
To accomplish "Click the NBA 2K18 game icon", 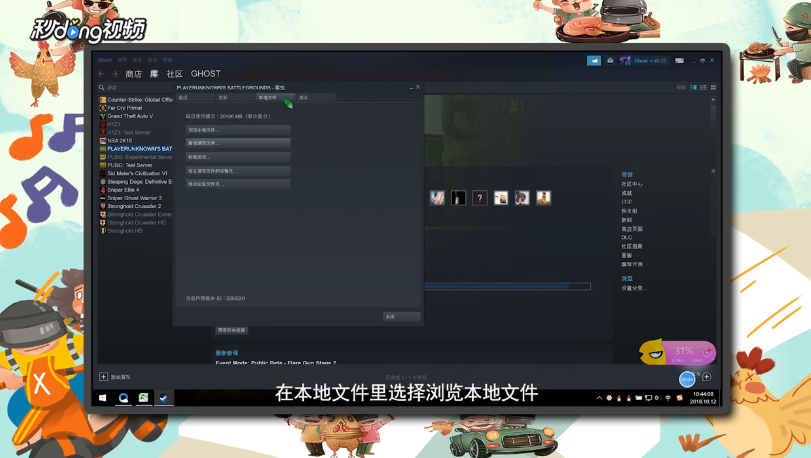I will (103, 141).
